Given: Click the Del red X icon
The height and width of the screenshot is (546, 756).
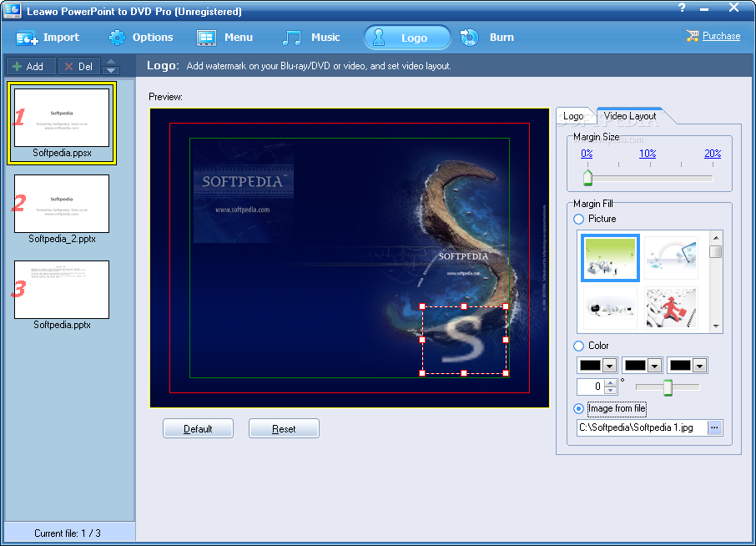Looking at the screenshot, I should pos(69,67).
